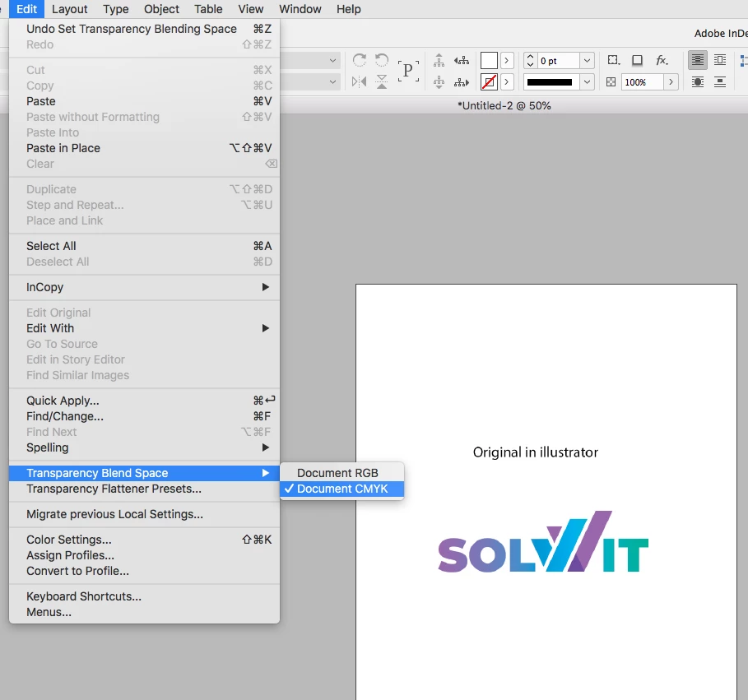Open the Layout menu
The width and height of the screenshot is (748, 700).
70,9
